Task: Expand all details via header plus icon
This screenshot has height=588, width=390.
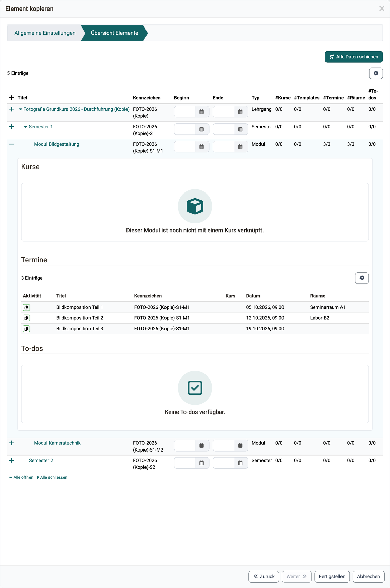Action: pyautogui.click(x=12, y=98)
